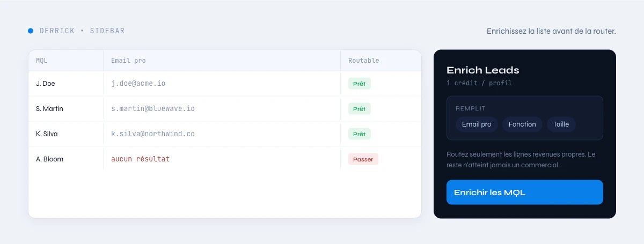The height and width of the screenshot is (244, 644).
Task: Click the Enrich Leads panel title
Action: tap(482, 70)
